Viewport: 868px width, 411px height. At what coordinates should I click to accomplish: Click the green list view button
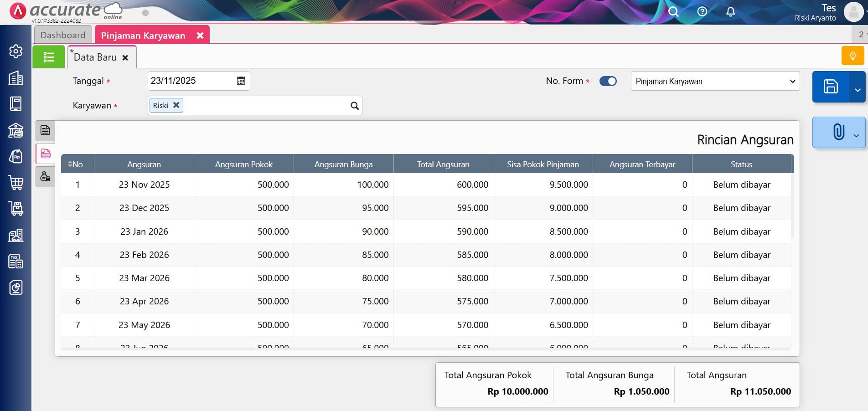(49, 57)
